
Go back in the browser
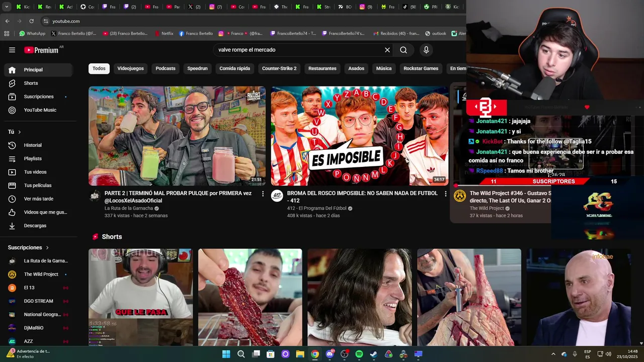click(7, 21)
